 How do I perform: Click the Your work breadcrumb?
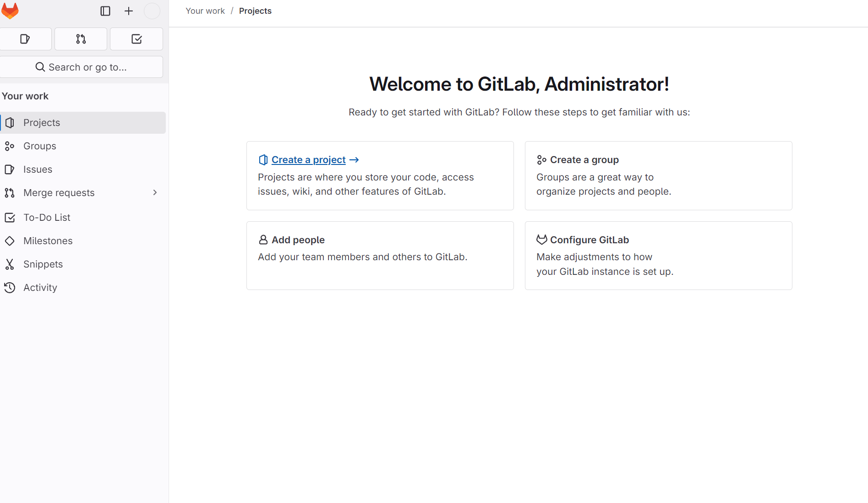205,11
